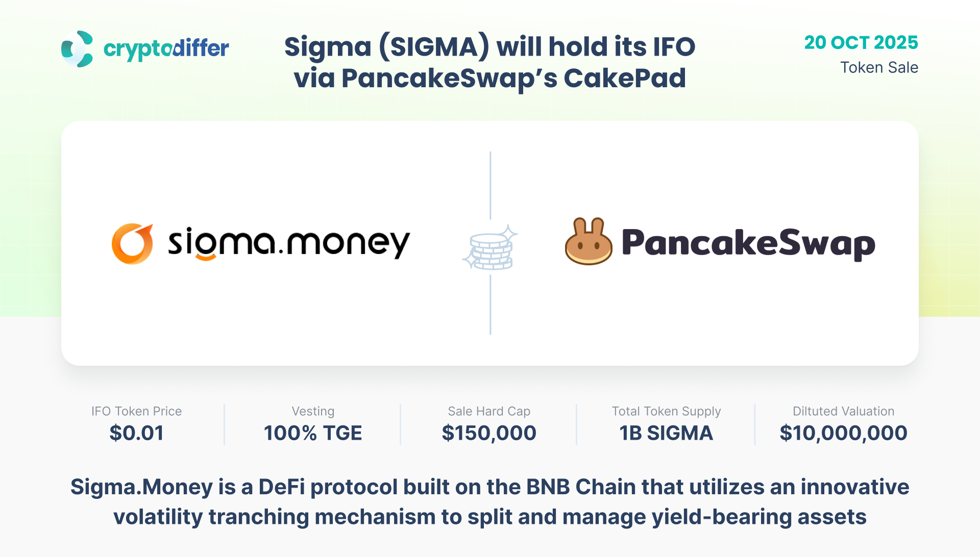Screen dimensions: 980x557
Task: Select the $10,000,000 valuation value
Action: (843, 433)
